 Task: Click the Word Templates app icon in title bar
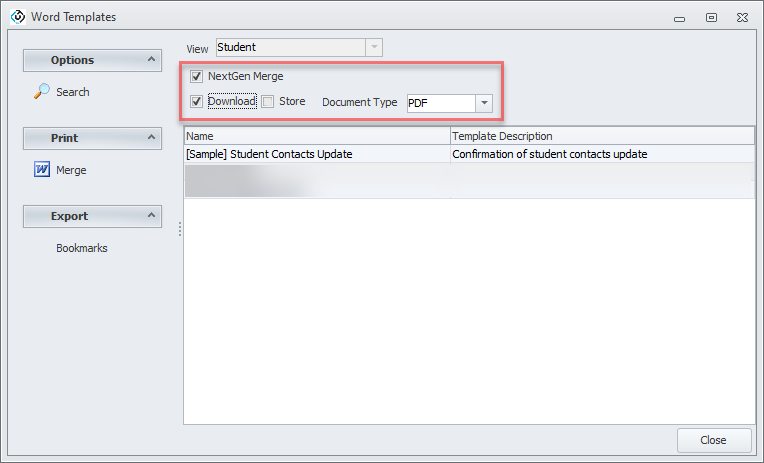tap(16, 16)
